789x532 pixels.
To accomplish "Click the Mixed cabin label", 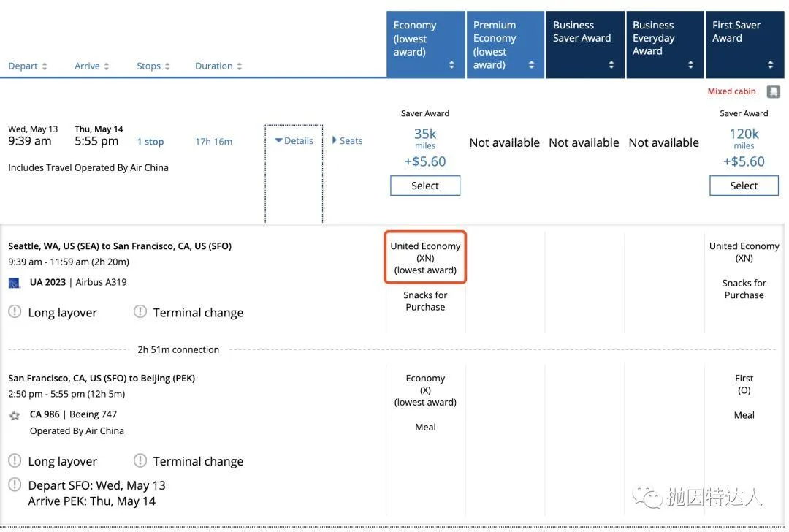I will coord(731,91).
